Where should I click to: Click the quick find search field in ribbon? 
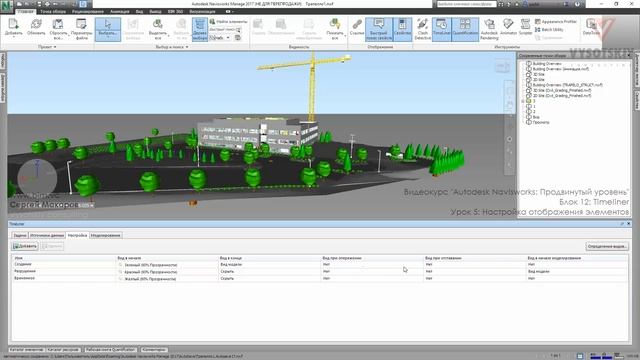[x=225, y=29]
